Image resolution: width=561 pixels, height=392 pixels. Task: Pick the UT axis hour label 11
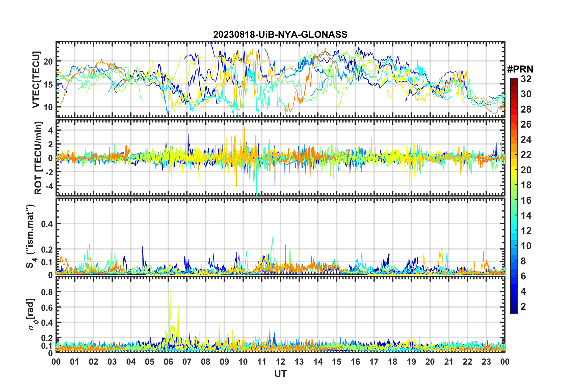click(x=262, y=362)
